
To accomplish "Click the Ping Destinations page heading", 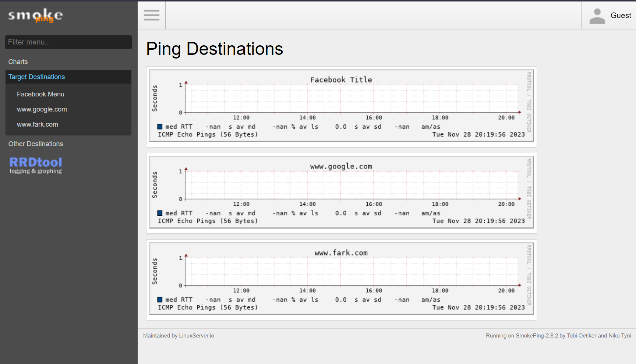I will click(215, 49).
